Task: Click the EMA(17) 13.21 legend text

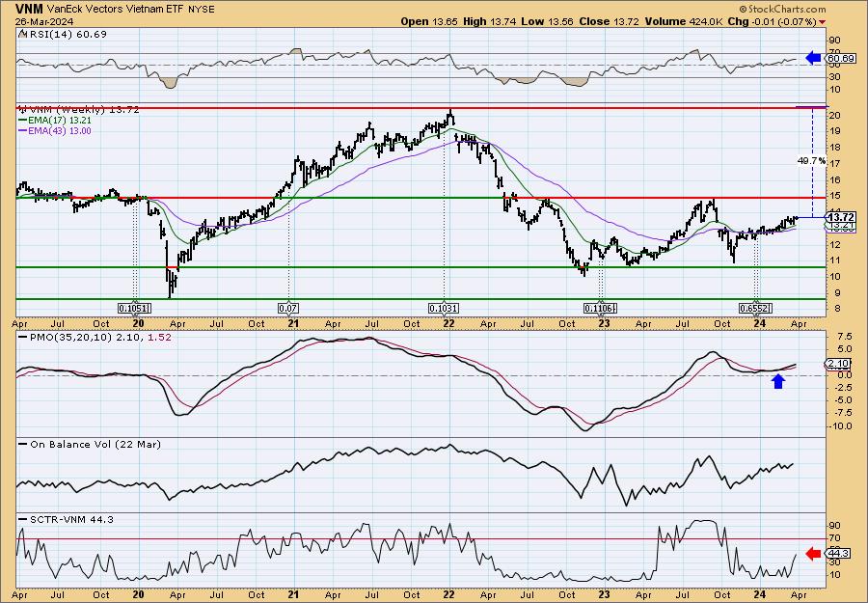Action: point(60,121)
